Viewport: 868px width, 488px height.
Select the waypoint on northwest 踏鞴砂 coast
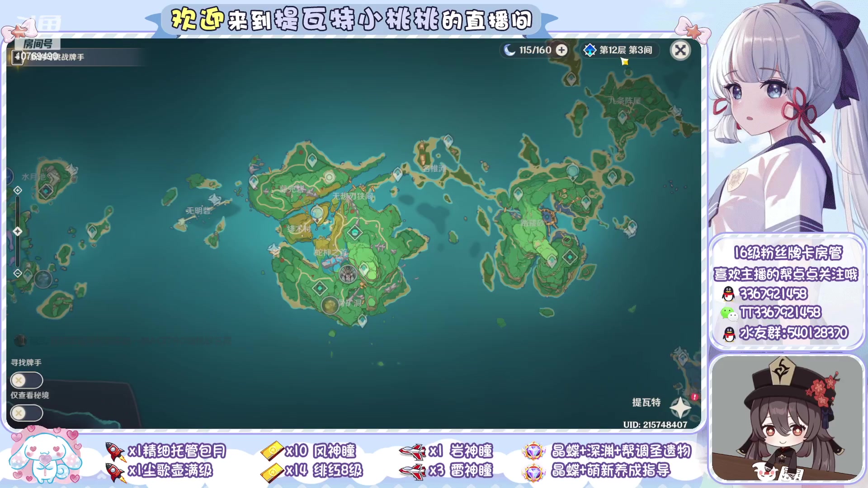click(518, 194)
